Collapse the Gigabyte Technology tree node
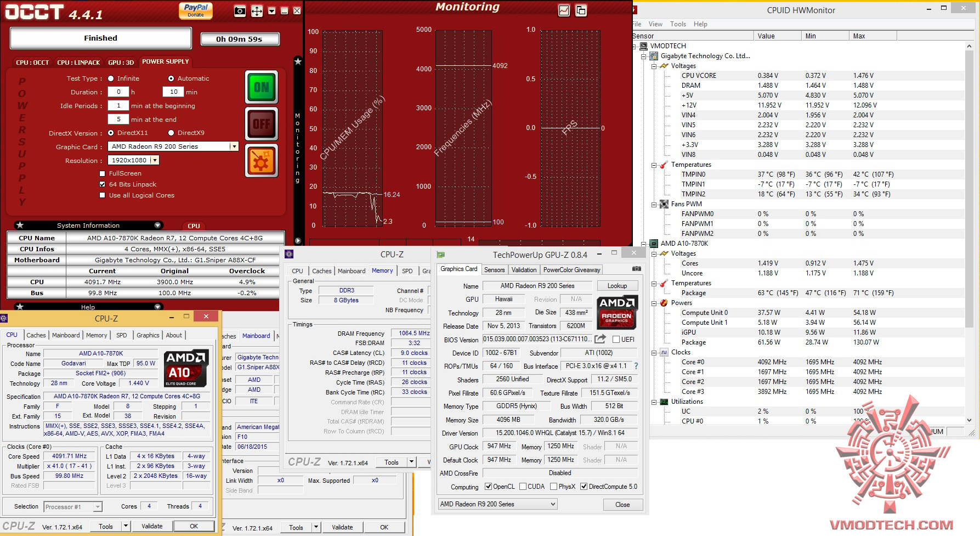Image resolution: width=980 pixels, height=536 pixels. 644,56
